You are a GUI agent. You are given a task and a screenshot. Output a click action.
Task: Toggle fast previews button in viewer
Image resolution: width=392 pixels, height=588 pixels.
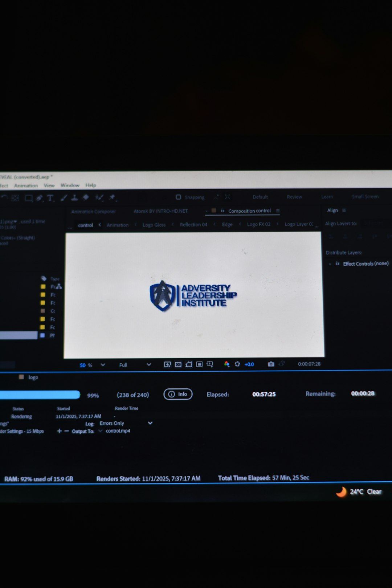point(167,364)
